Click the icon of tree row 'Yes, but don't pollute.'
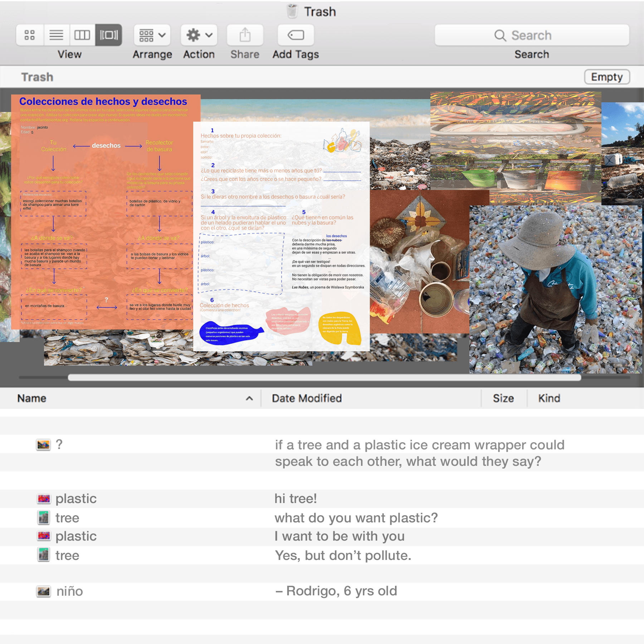644x644 pixels. pos(44,555)
